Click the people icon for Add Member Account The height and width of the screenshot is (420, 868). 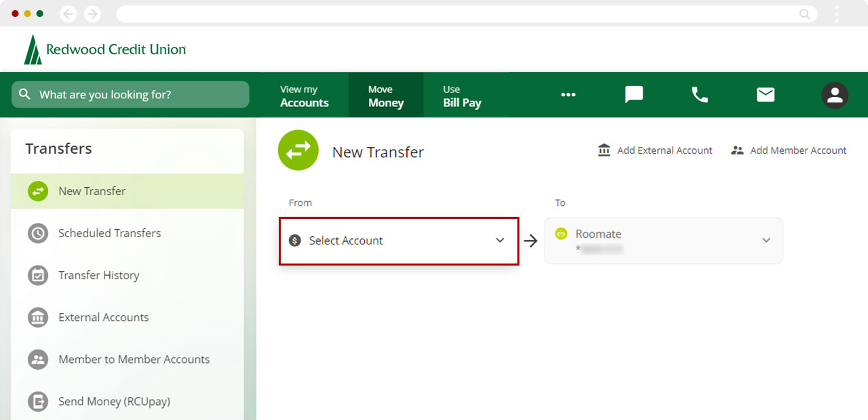(x=738, y=150)
